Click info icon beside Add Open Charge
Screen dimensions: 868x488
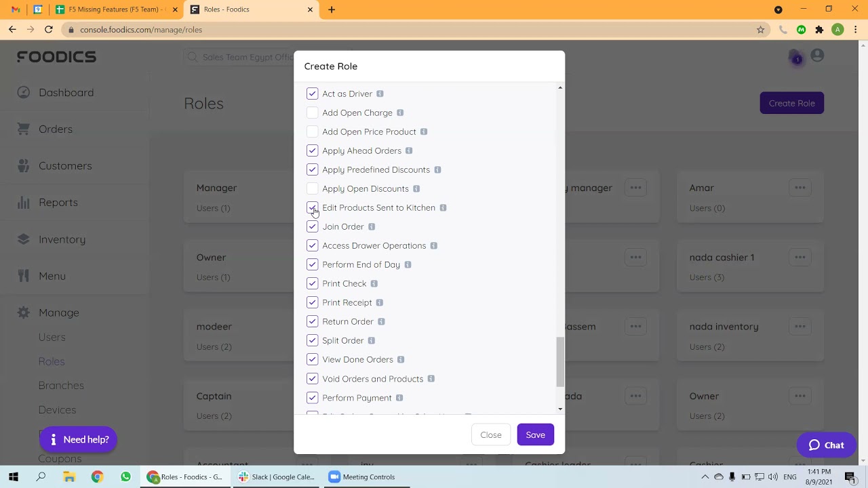400,113
